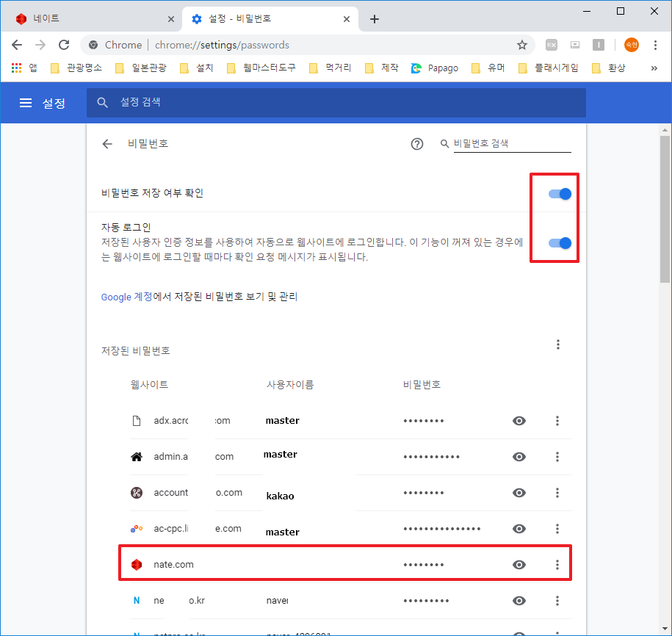Click the vertical scrollbar thumb

point(665,209)
